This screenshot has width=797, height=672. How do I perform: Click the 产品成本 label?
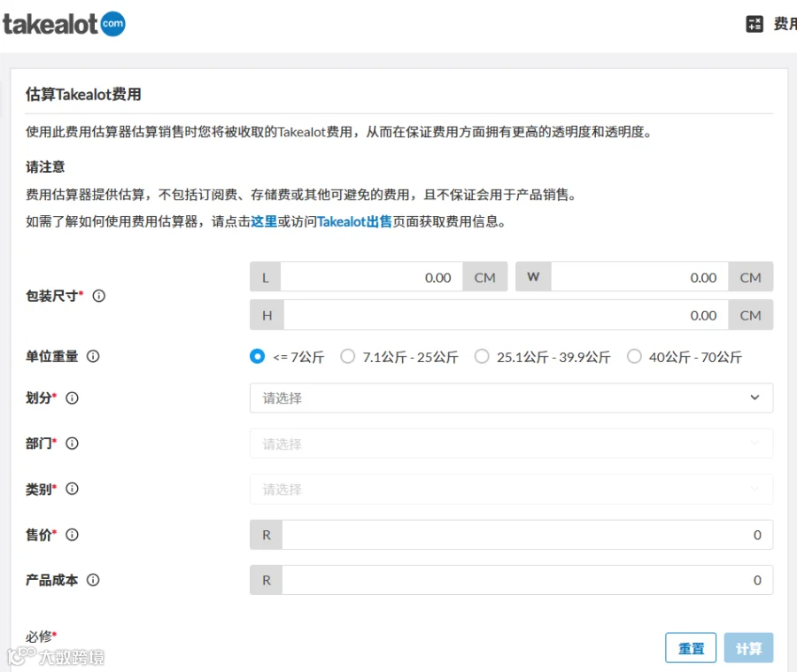tap(52, 580)
